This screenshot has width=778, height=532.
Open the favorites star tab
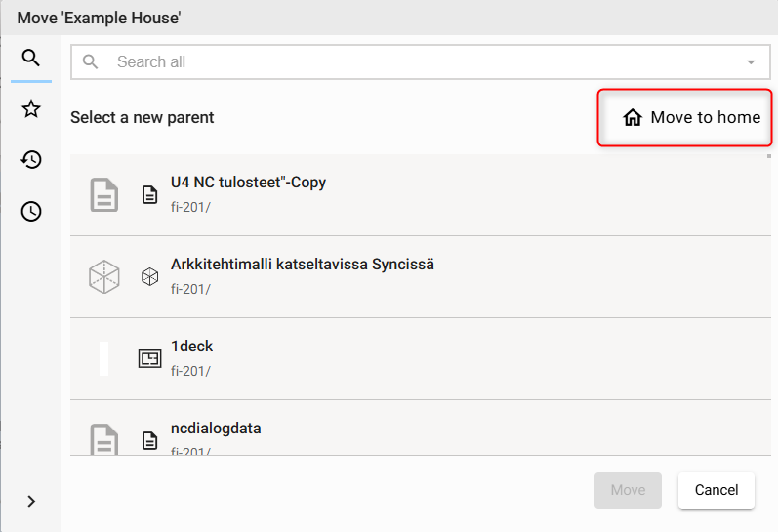[x=31, y=109]
